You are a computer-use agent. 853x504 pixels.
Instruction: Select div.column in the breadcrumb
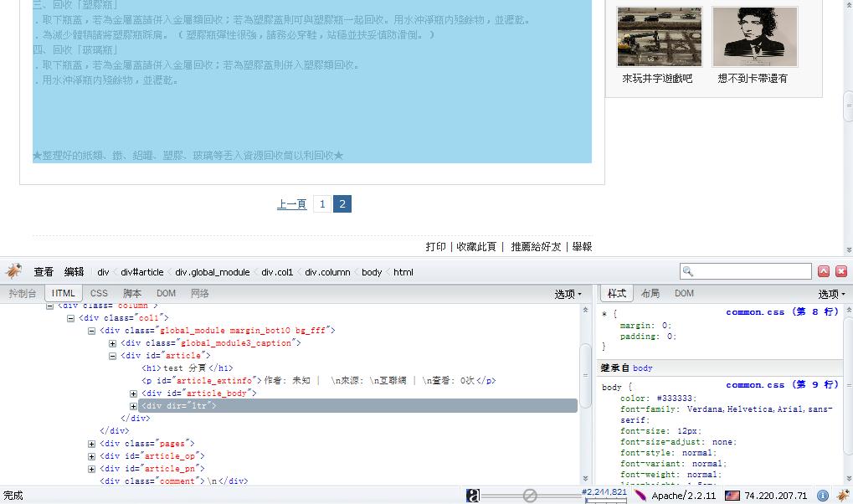pos(327,272)
